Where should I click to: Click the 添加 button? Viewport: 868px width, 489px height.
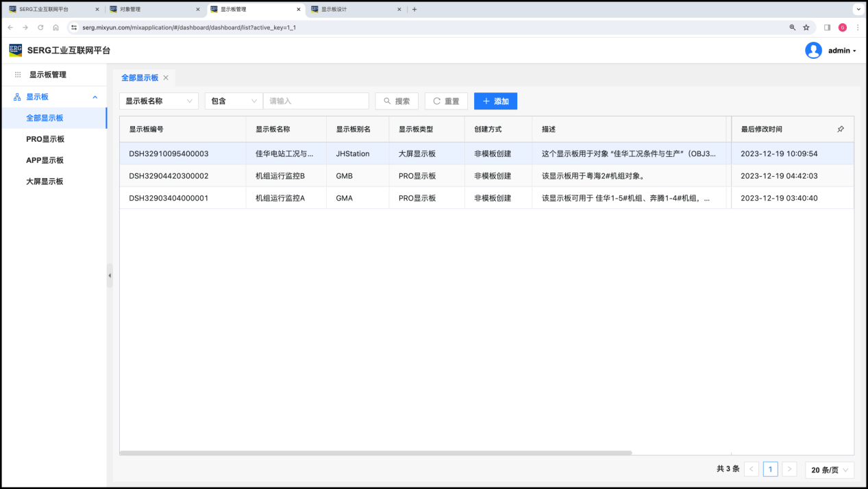(495, 101)
